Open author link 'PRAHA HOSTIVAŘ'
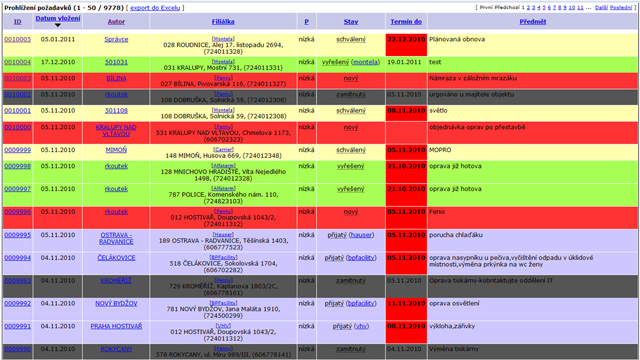The width and height of the screenshot is (640, 360). pos(116,327)
